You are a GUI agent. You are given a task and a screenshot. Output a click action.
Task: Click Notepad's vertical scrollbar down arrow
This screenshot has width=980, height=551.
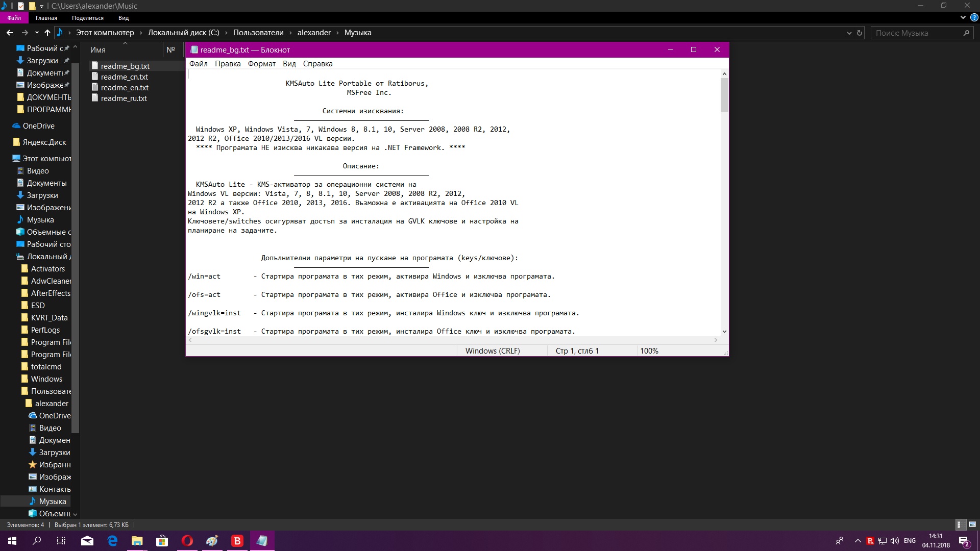(724, 332)
